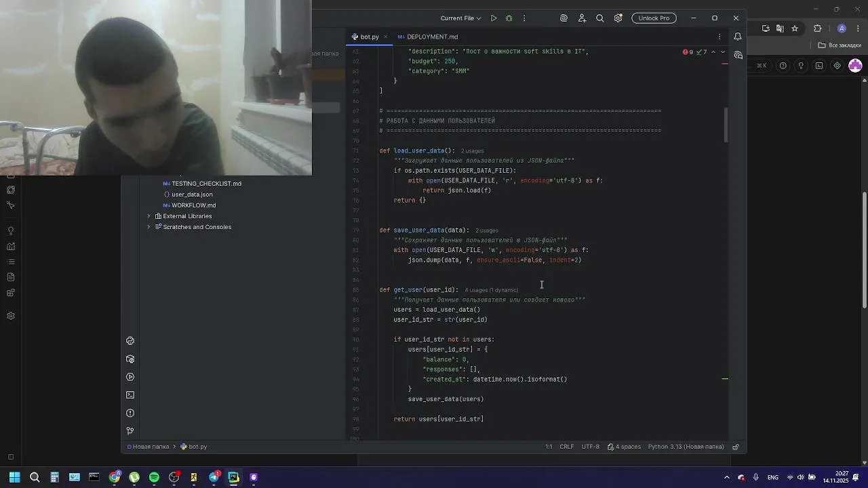The height and width of the screenshot is (488, 868).
Task: Click the Unlock Pro button
Action: [654, 18]
